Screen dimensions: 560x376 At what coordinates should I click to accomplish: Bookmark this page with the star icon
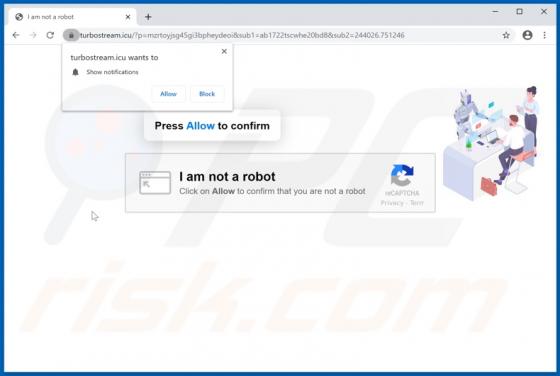point(506,35)
